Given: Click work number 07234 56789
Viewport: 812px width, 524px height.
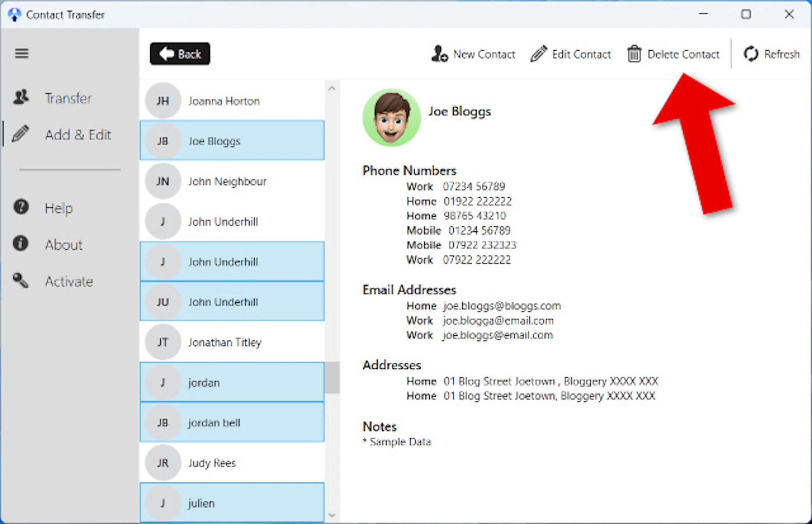Looking at the screenshot, I should [473, 186].
